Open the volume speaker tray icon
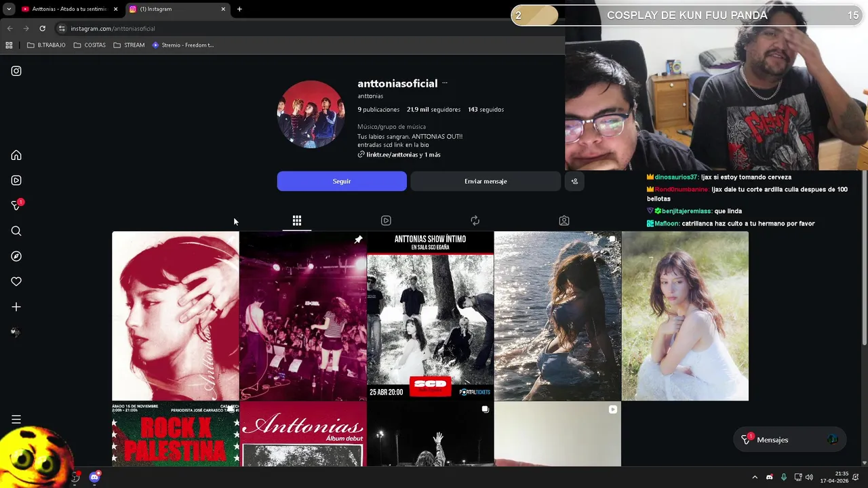The image size is (868, 488). [809, 477]
